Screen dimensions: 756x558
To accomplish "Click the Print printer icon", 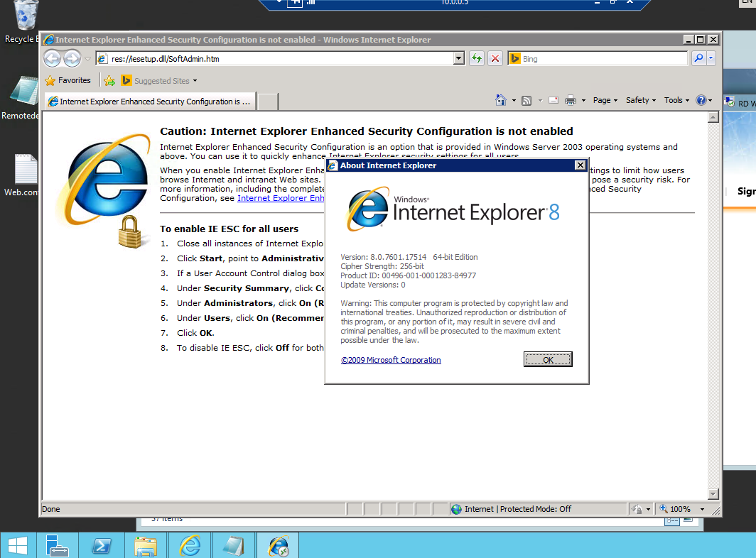I will (x=571, y=100).
